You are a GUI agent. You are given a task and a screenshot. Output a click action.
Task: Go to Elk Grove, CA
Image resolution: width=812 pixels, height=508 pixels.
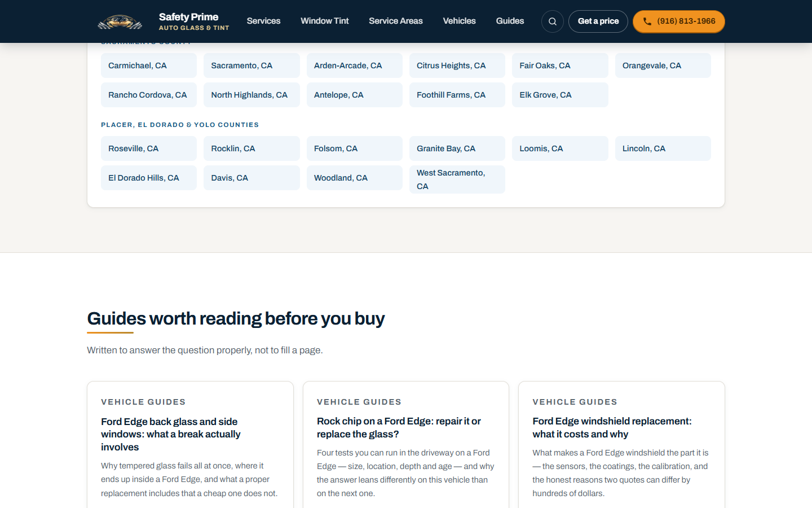click(x=560, y=95)
